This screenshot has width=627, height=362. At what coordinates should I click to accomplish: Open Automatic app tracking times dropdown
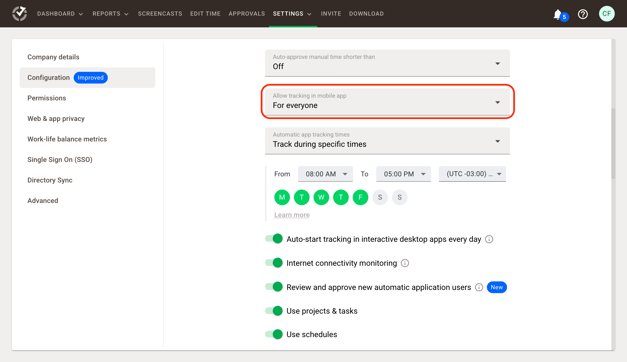tap(387, 141)
